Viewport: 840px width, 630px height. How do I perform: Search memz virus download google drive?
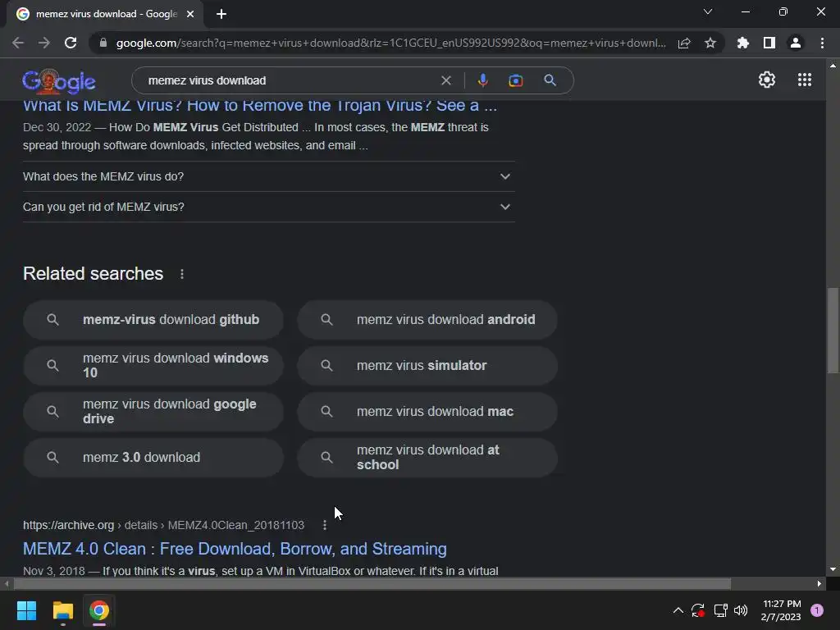pos(153,412)
